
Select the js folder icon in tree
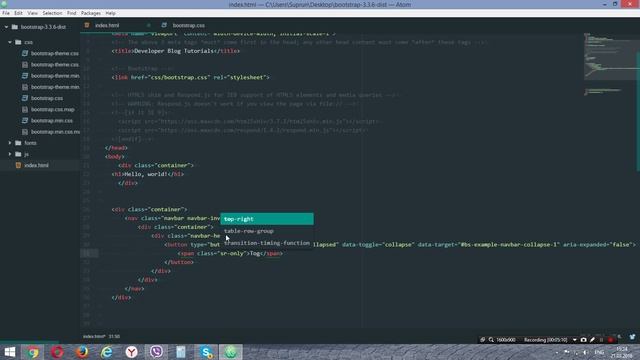click(x=18, y=154)
